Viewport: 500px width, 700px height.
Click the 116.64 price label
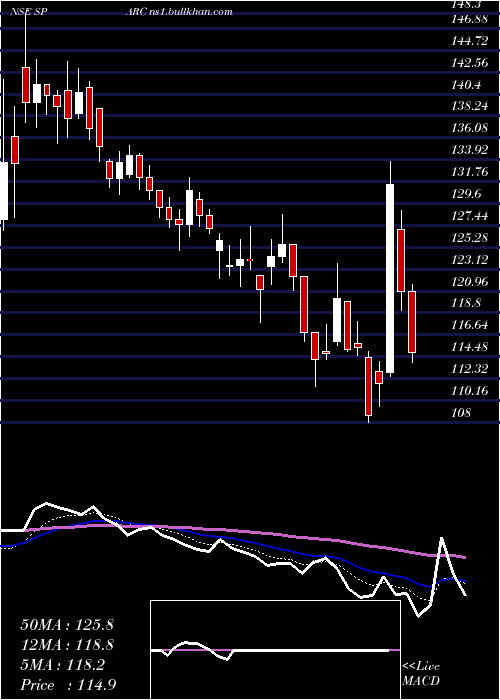(470, 325)
